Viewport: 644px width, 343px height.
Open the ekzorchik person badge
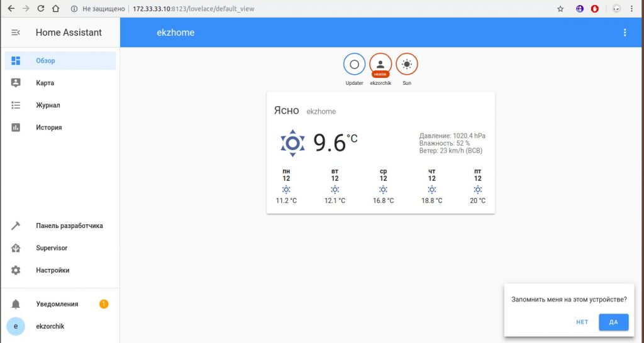(380, 64)
